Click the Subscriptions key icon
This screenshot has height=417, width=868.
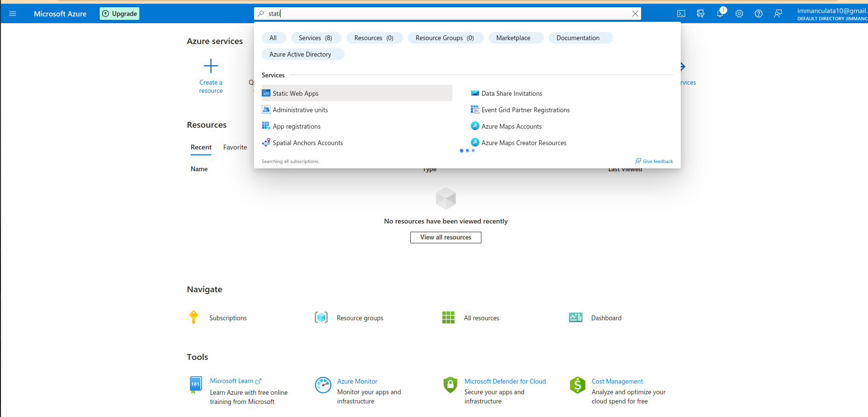pos(194,317)
